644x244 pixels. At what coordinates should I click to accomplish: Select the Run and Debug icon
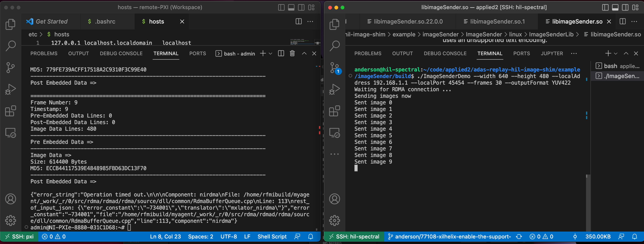click(x=10, y=89)
